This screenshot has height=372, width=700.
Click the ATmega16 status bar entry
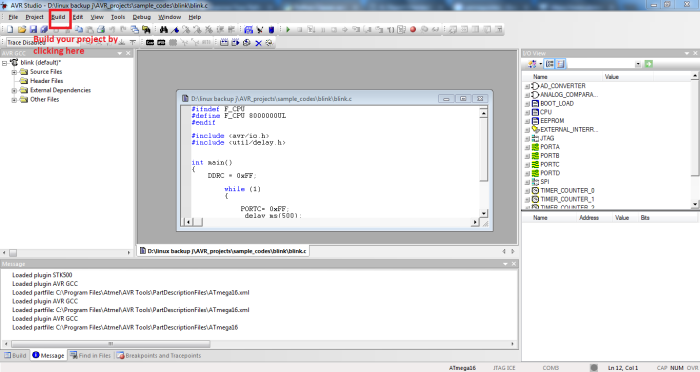point(462,368)
